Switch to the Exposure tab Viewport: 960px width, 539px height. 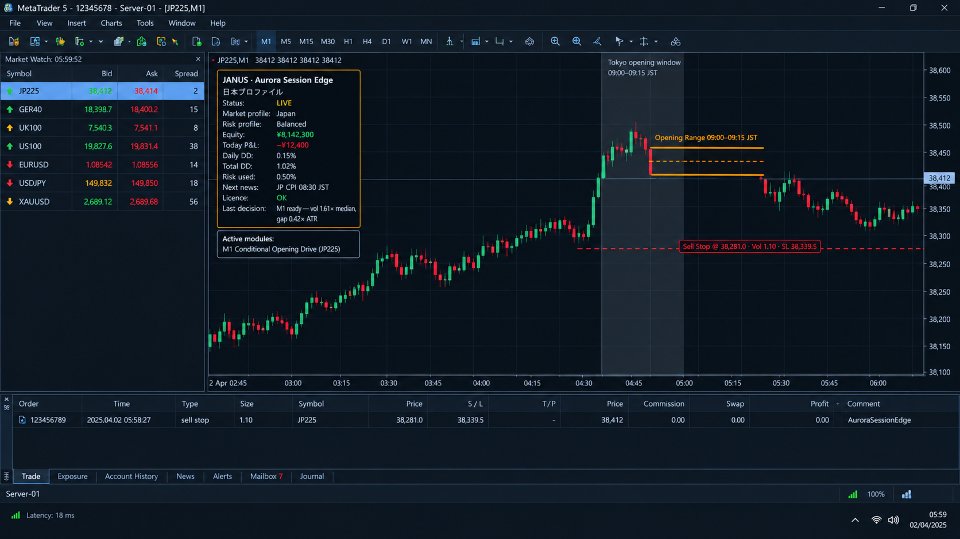(x=72, y=477)
